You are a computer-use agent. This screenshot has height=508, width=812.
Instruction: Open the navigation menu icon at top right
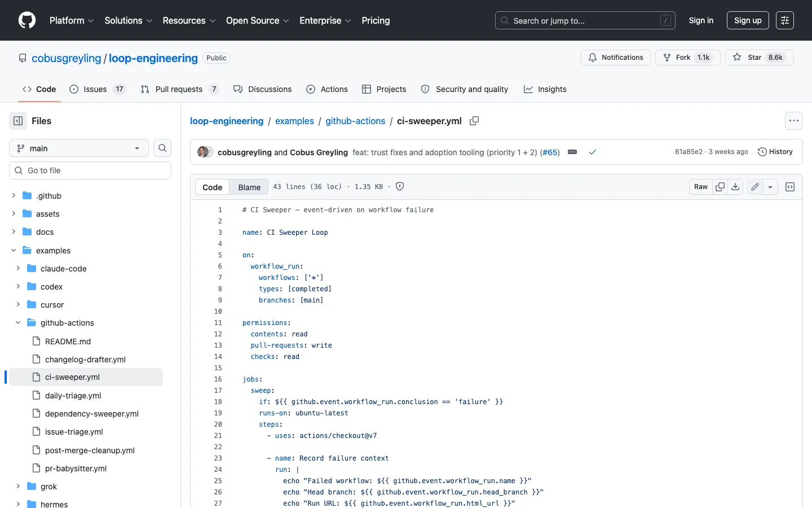point(785,20)
